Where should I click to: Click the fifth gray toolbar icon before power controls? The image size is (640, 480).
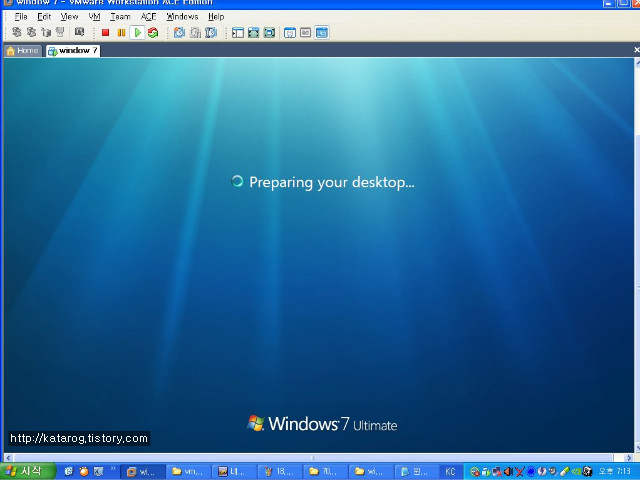[79, 32]
